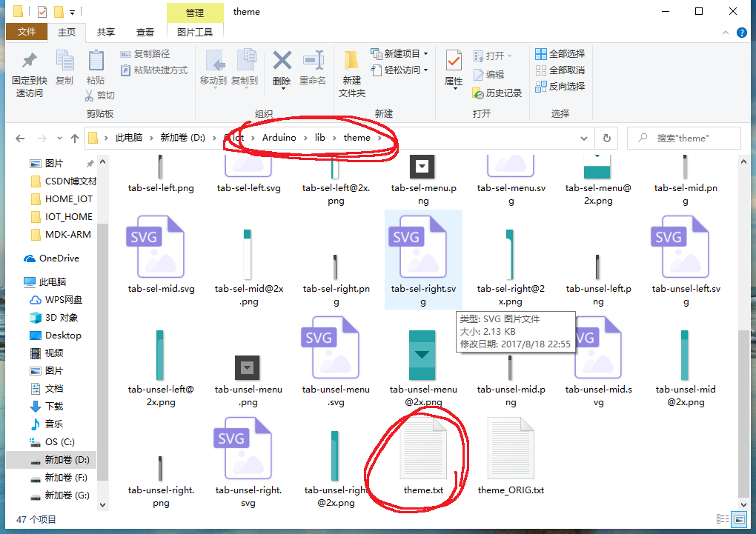This screenshot has height=534, width=756.
Task: Open Properties using 属性 icon
Action: point(454,67)
